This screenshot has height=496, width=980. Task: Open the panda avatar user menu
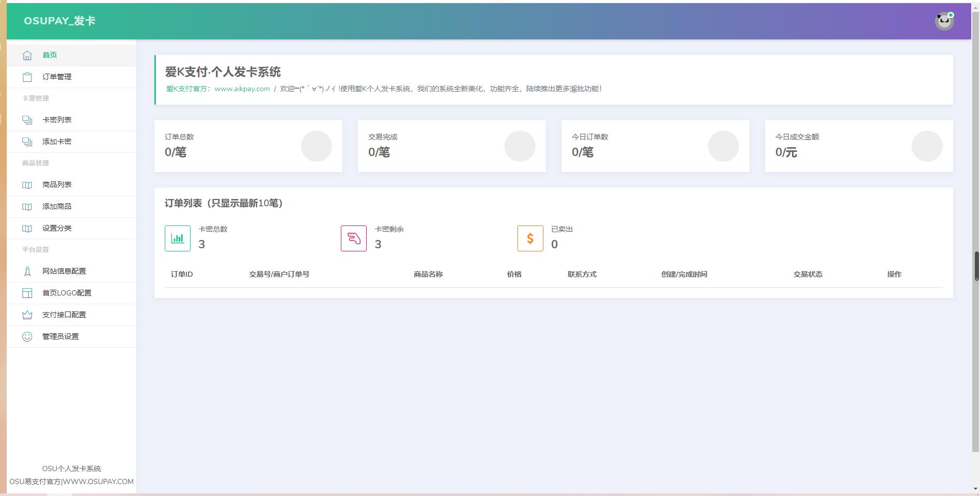tap(944, 21)
